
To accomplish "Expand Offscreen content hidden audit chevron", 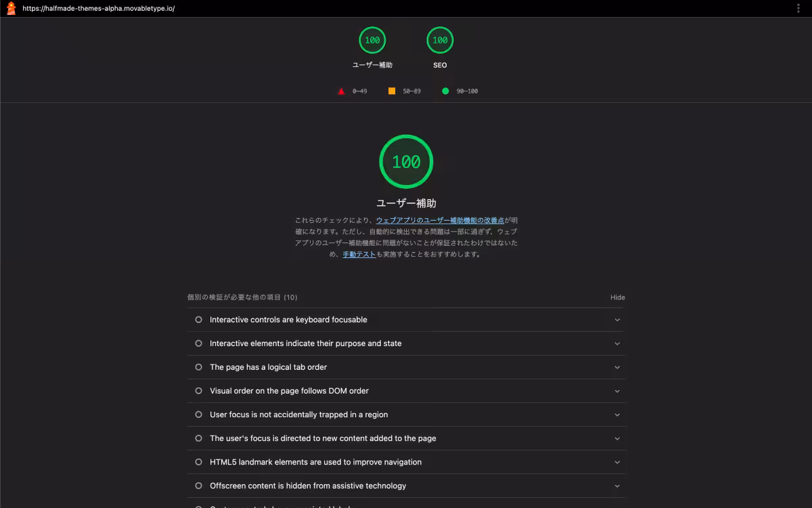I will (617, 486).
